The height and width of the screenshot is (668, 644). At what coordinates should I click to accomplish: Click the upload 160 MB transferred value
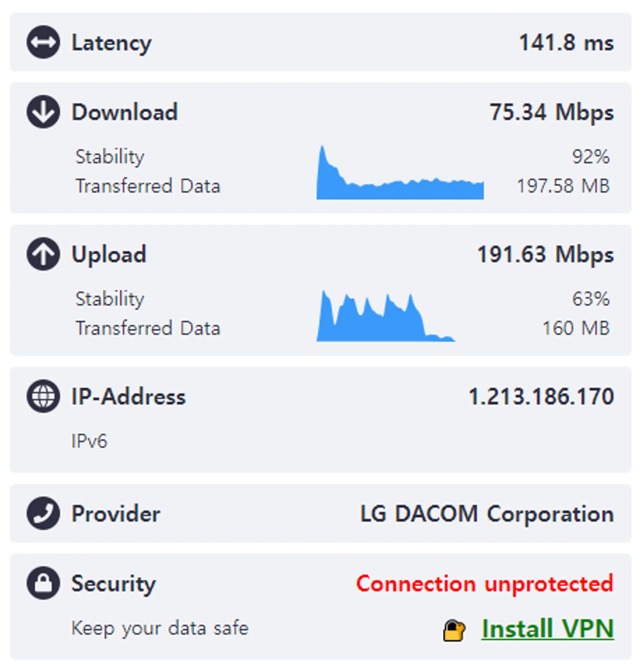coord(575,328)
